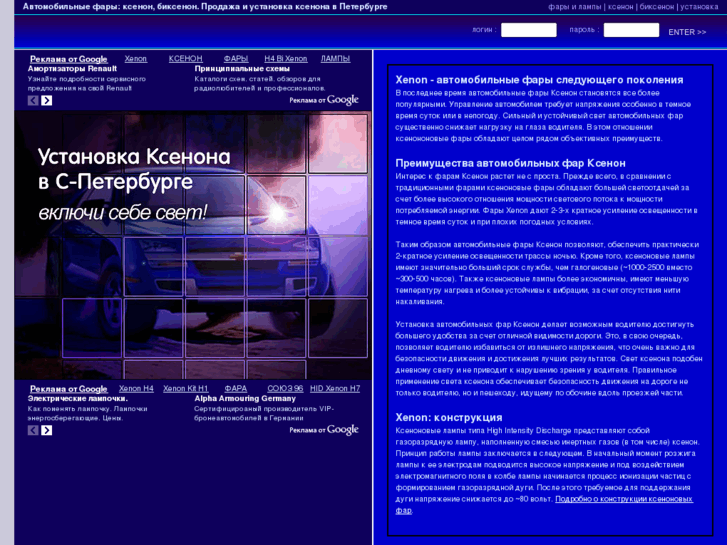Viewport: 727px width, 545px height.
Task: Click heading 'Xenon - автомобильные фары следующего поколения'
Action: click(x=539, y=80)
